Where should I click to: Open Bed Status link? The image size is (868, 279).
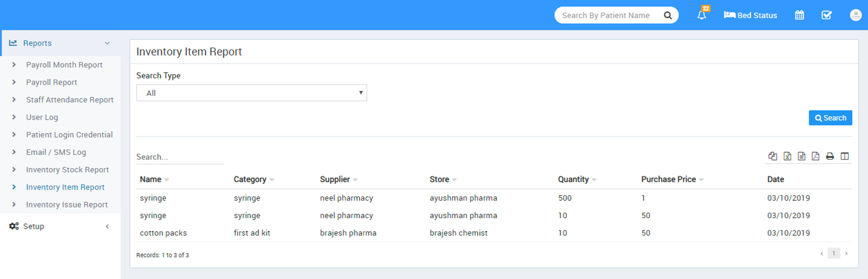pos(750,15)
